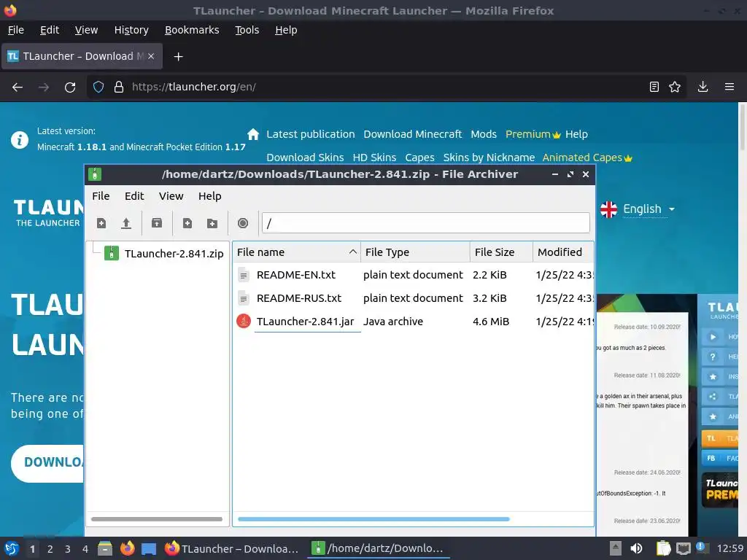This screenshot has width=747, height=560.
Task: Click the home icon on TLauncher site
Action: (x=253, y=134)
